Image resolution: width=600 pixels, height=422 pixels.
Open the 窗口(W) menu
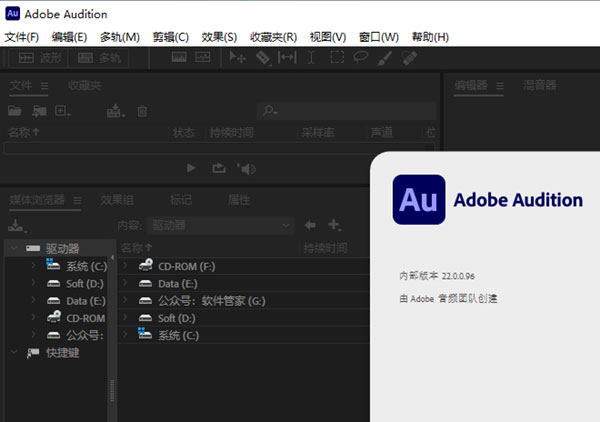[379, 37]
